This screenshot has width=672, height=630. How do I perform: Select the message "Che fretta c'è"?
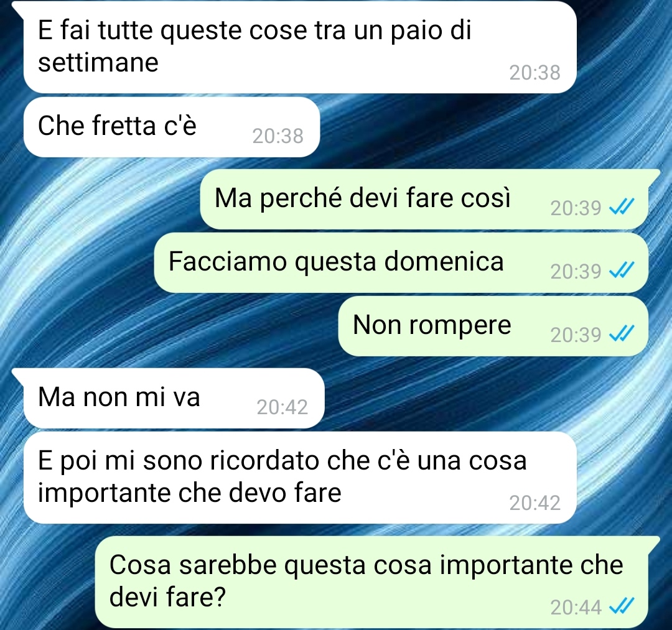click(172, 127)
